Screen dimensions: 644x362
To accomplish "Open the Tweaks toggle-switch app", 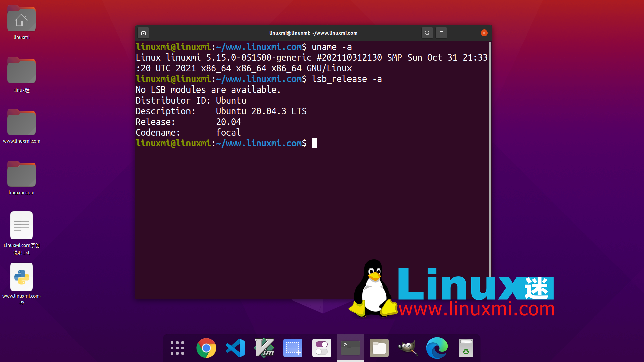I will pyautogui.click(x=322, y=348).
